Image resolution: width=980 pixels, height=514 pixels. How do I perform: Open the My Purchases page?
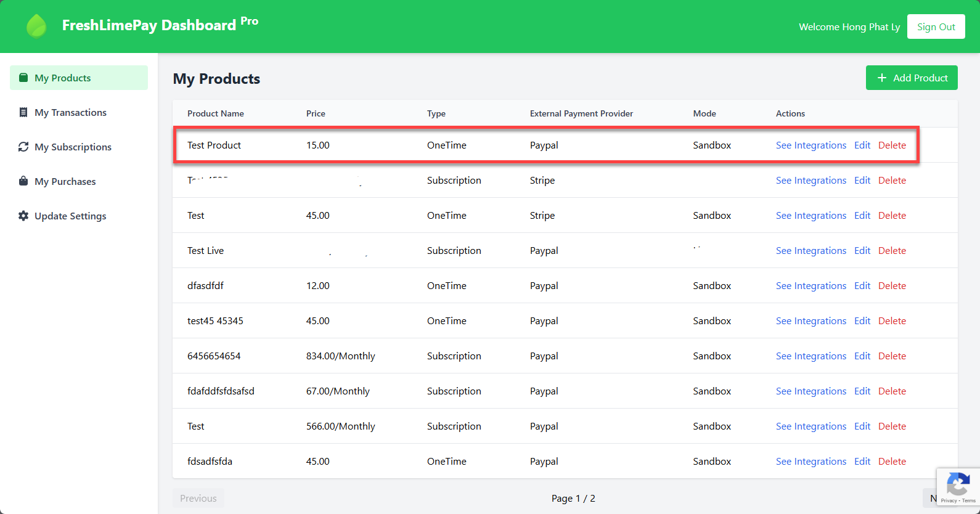click(x=79, y=181)
